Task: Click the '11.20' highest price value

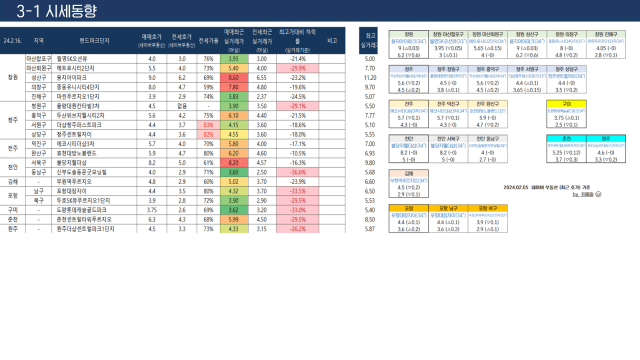Action: pos(370,78)
